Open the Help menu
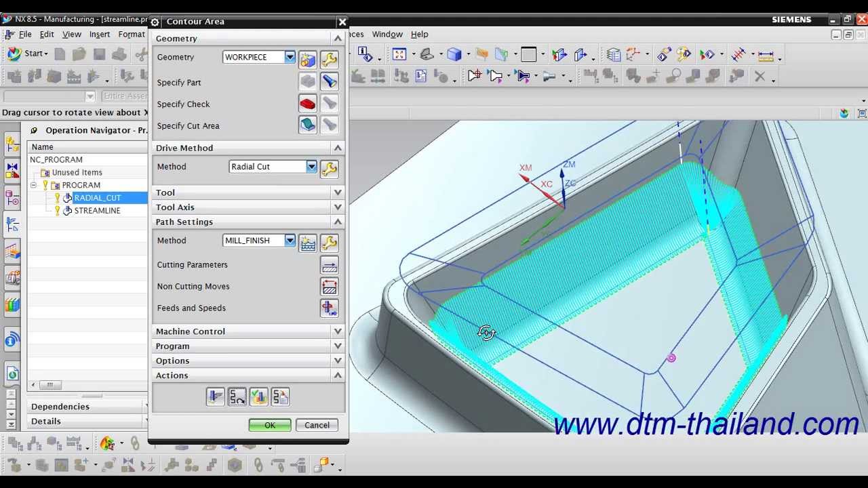Viewport: 868px width, 488px height. [x=419, y=34]
